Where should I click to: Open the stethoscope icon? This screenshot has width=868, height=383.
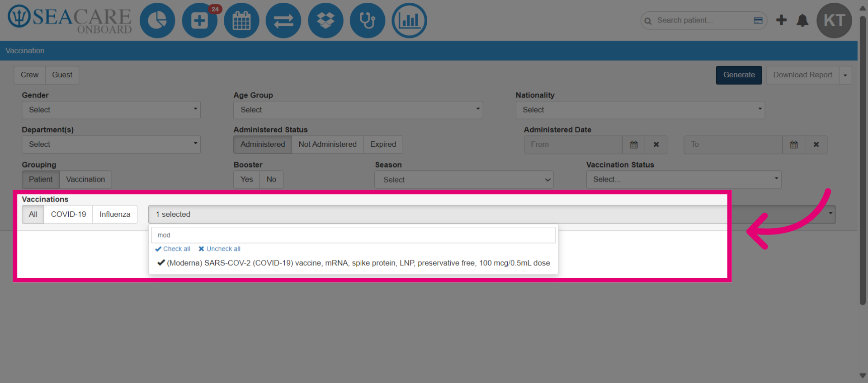click(x=368, y=21)
